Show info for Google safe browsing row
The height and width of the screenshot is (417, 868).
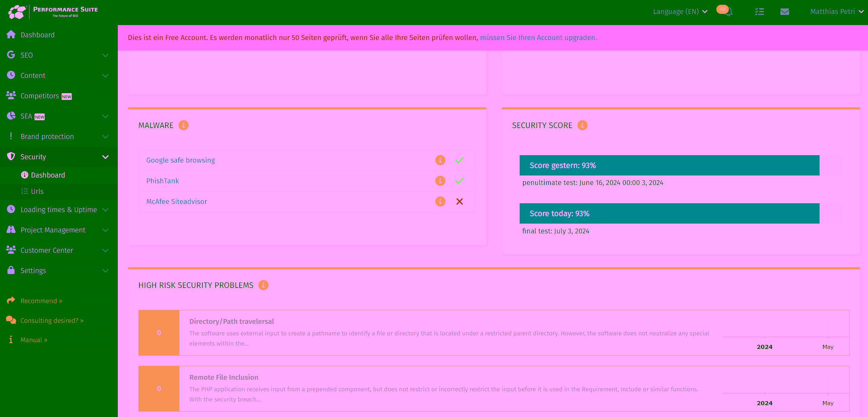point(440,160)
